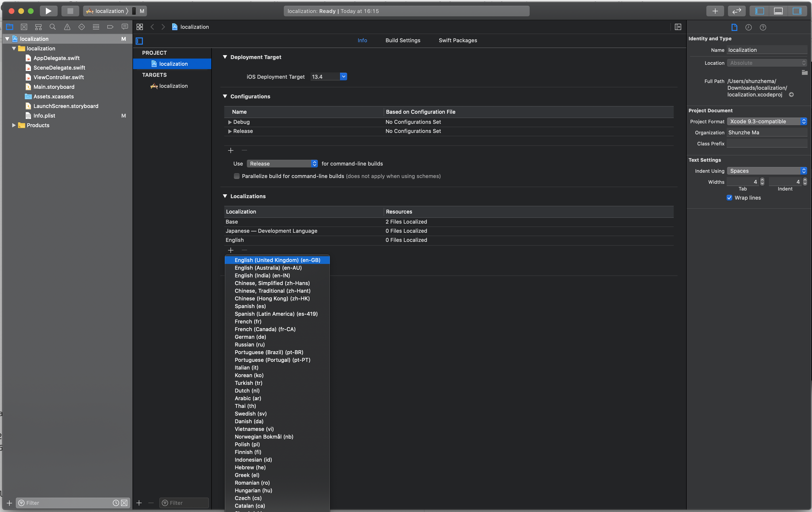Screen dimensions: 812x512
Task: Choose Korean (ko) localization
Action: coord(277,375)
